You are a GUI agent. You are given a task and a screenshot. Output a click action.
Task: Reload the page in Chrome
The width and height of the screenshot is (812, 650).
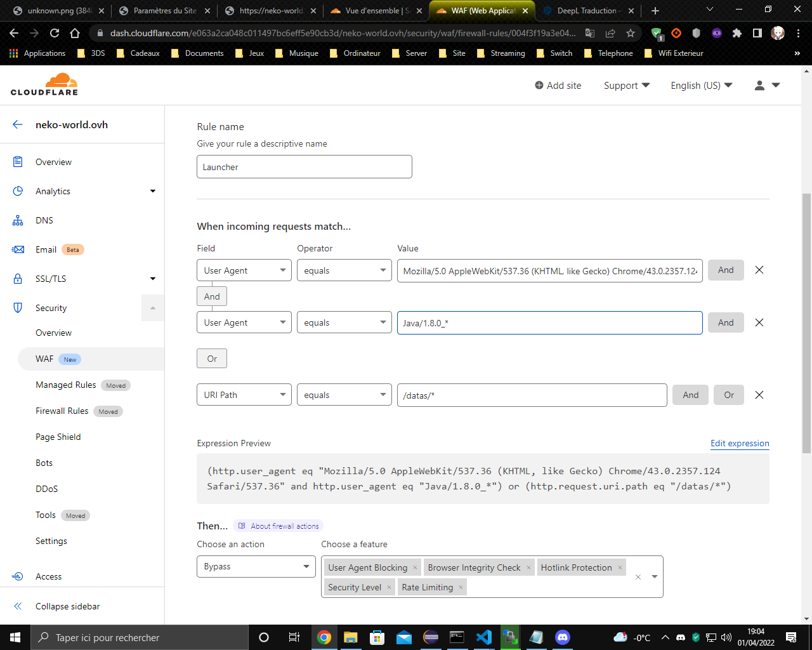pyautogui.click(x=55, y=33)
